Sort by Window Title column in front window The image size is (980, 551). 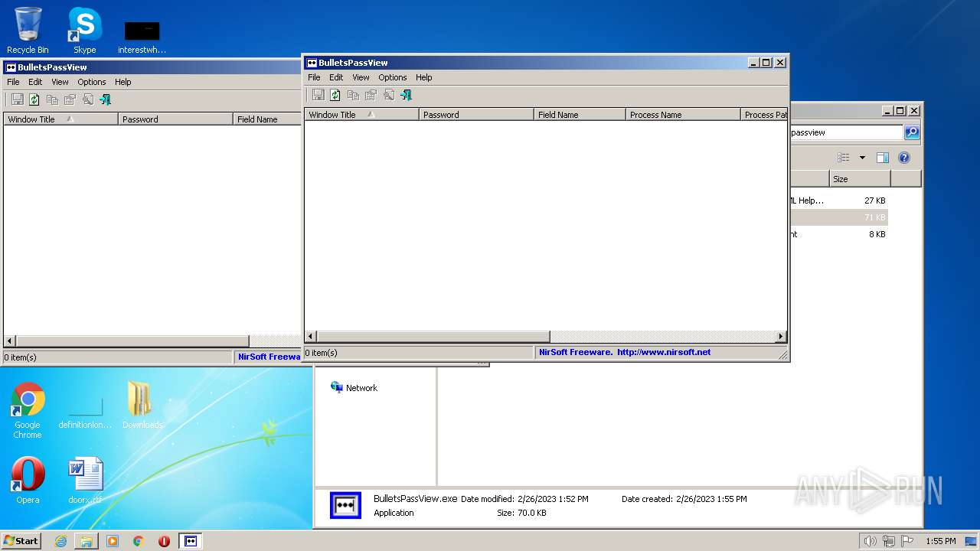361,115
